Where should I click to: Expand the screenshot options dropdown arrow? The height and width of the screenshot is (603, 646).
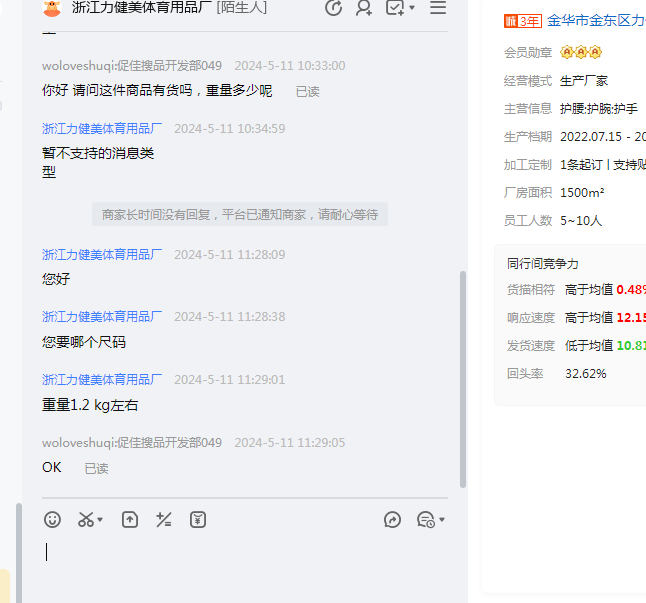pos(101,520)
